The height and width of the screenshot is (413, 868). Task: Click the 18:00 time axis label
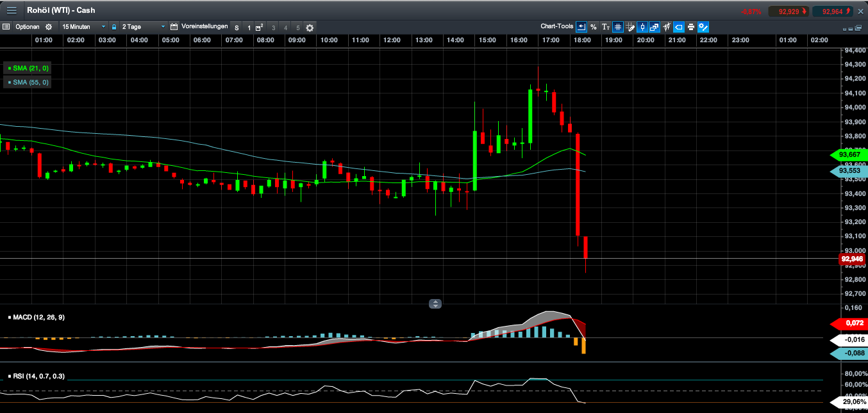(x=583, y=40)
